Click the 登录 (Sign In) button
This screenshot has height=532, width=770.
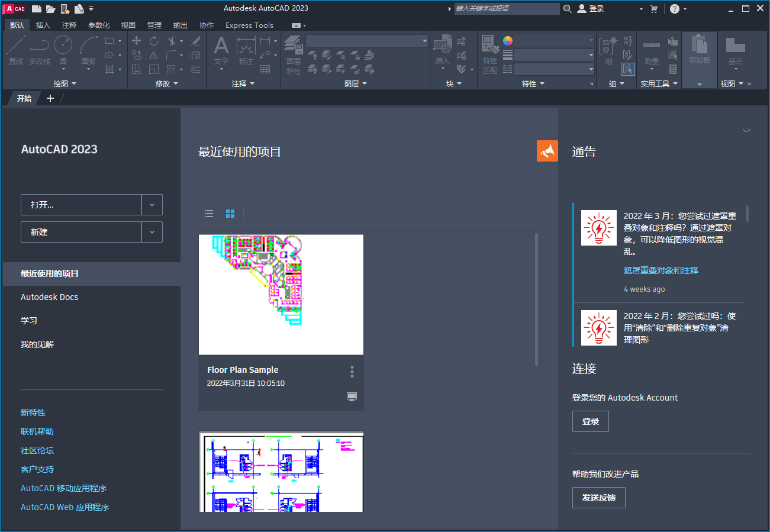pos(590,421)
